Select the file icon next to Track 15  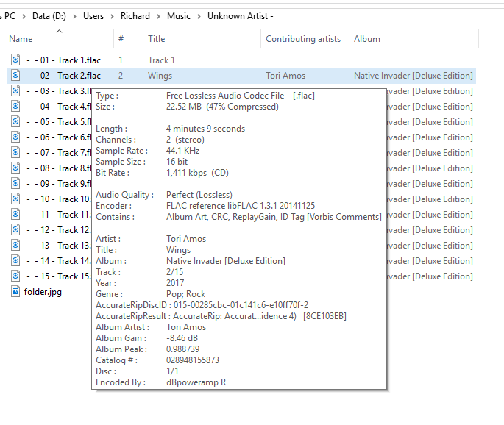click(15, 276)
